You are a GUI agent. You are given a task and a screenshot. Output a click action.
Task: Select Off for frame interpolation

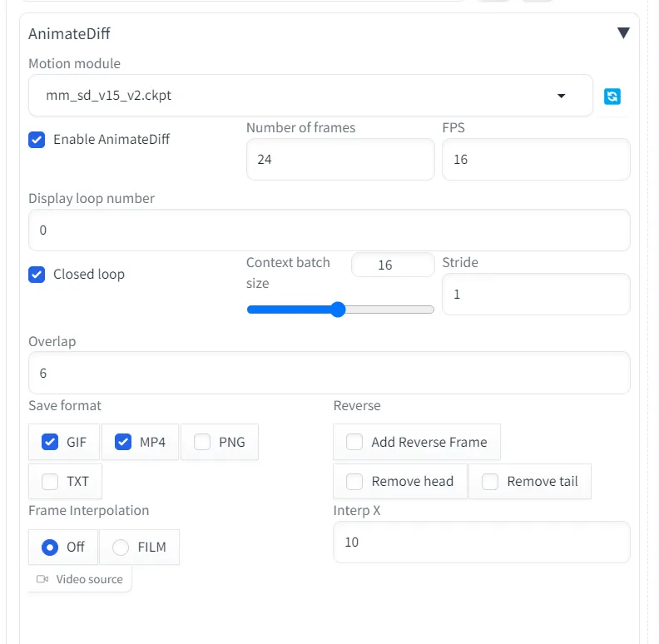(x=50, y=547)
